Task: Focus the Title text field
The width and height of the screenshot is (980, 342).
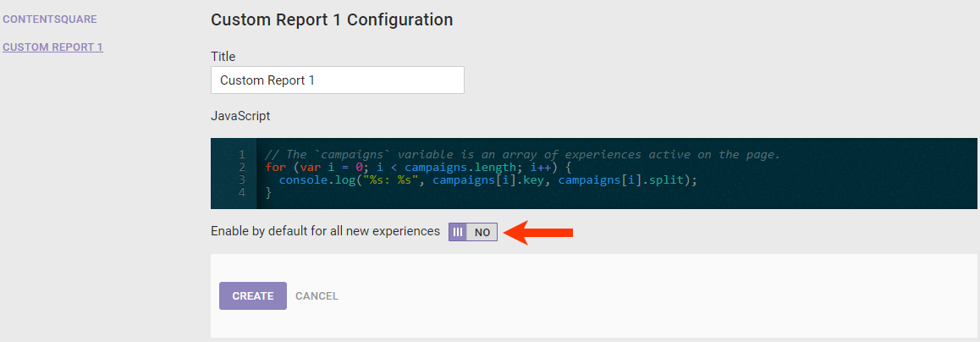Action: (337, 80)
